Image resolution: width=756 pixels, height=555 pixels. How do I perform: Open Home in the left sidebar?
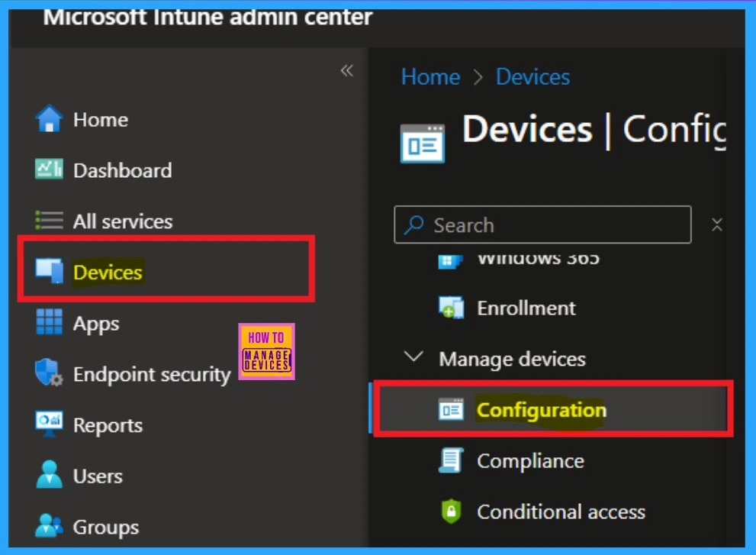(100, 120)
